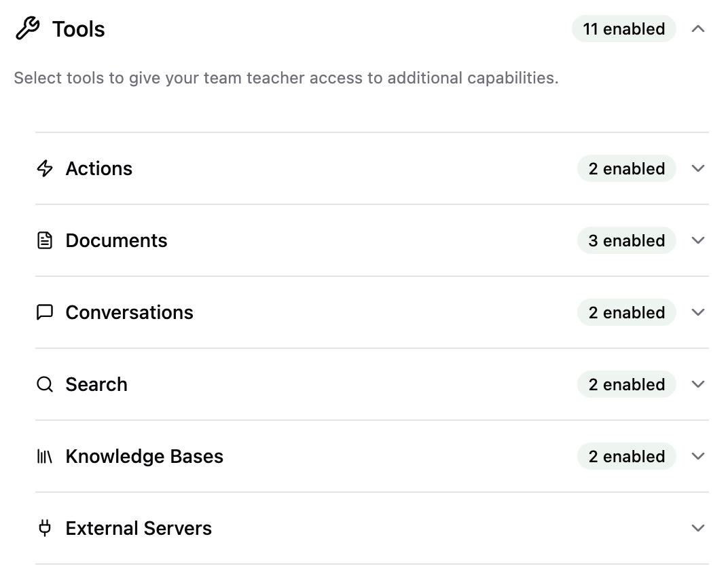Click the plug icon for External Servers

coord(44,528)
